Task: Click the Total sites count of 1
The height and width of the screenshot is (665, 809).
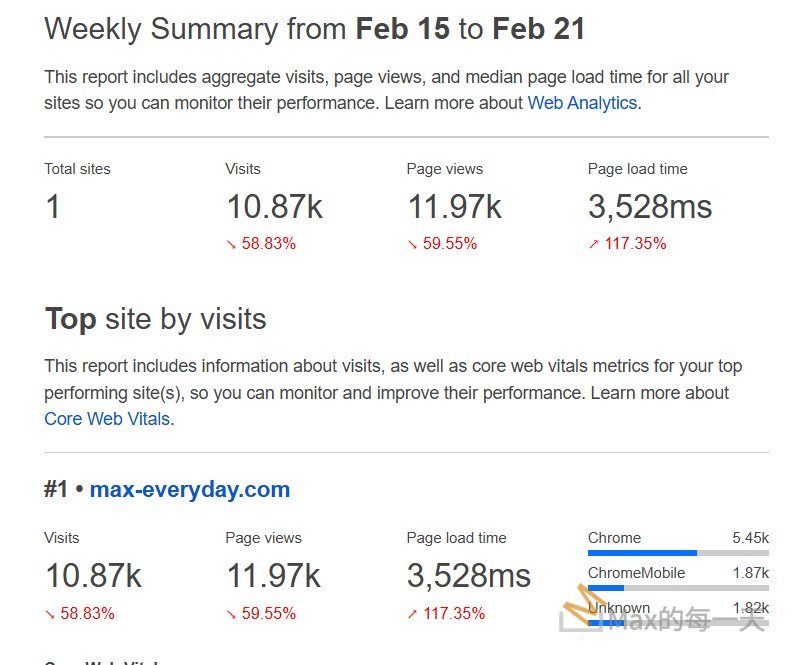Action: pos(53,207)
